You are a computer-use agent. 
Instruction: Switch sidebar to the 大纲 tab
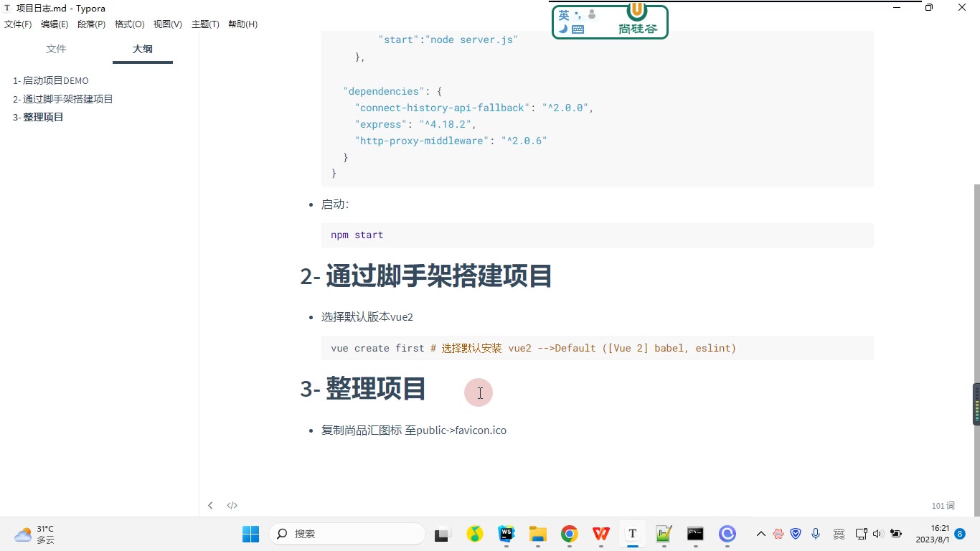(142, 49)
